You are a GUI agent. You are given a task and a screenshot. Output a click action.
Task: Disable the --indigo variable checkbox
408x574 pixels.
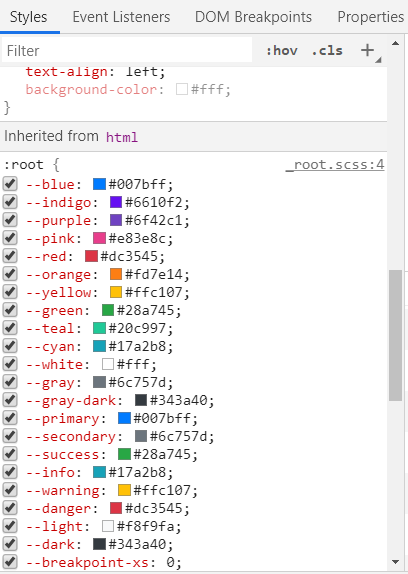coord(10,202)
